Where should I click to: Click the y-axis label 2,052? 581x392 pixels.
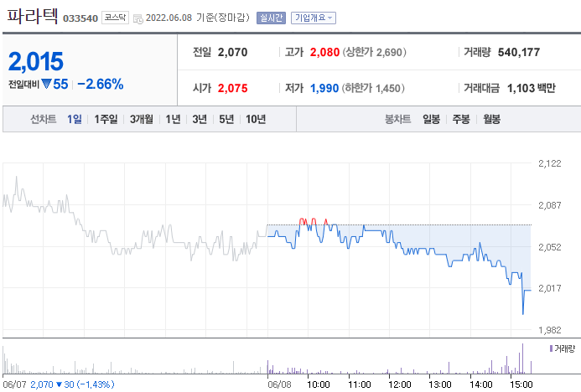click(x=549, y=247)
